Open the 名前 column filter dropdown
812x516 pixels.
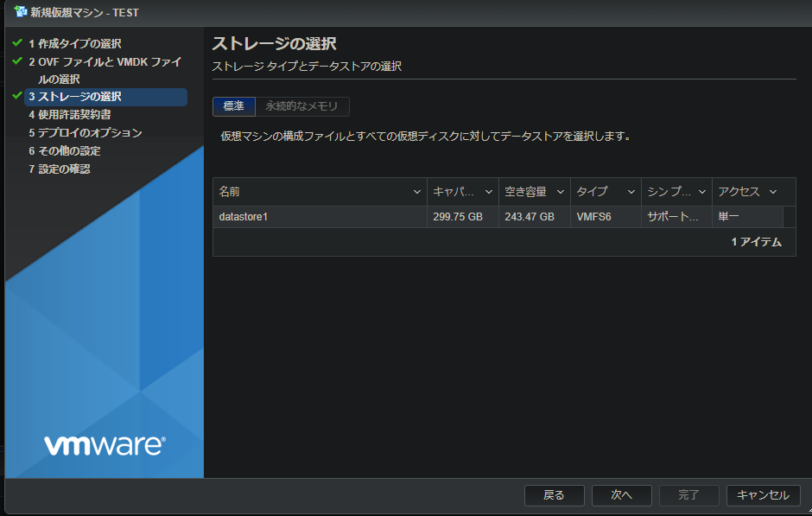[416, 191]
